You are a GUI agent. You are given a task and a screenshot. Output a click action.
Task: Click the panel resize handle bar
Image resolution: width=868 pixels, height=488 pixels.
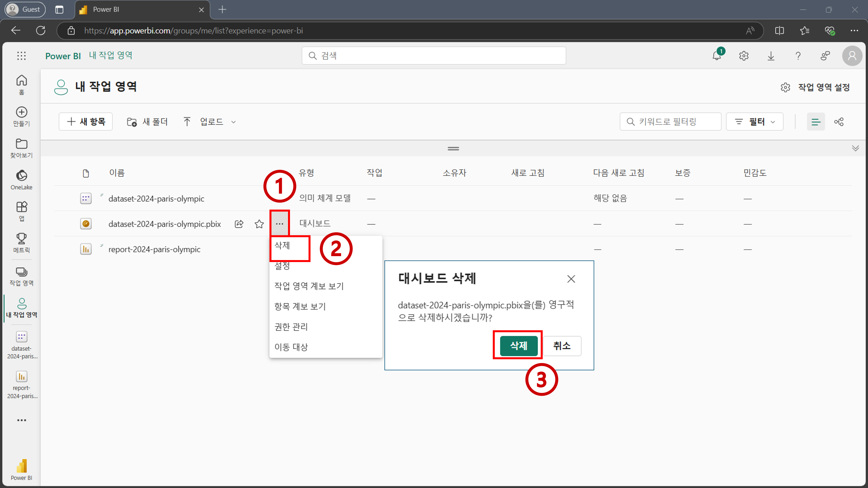453,148
